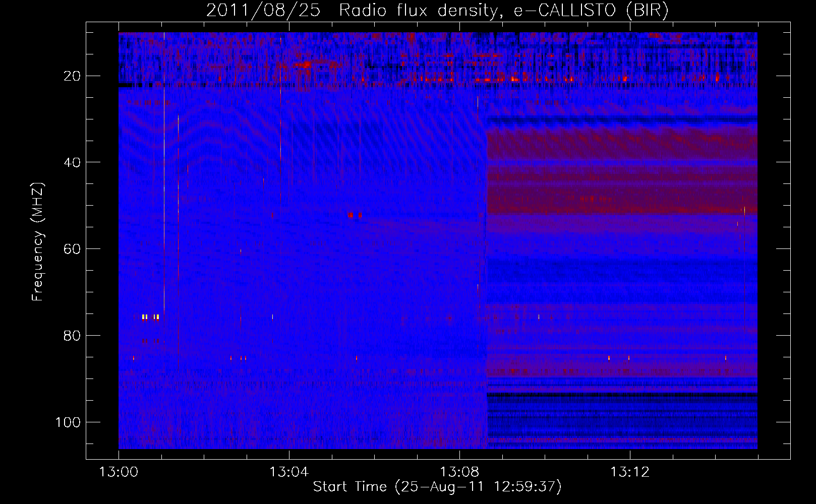Screen dimensions: 816x504
Task: Click the 13:08 time axis label
Action: (x=459, y=472)
